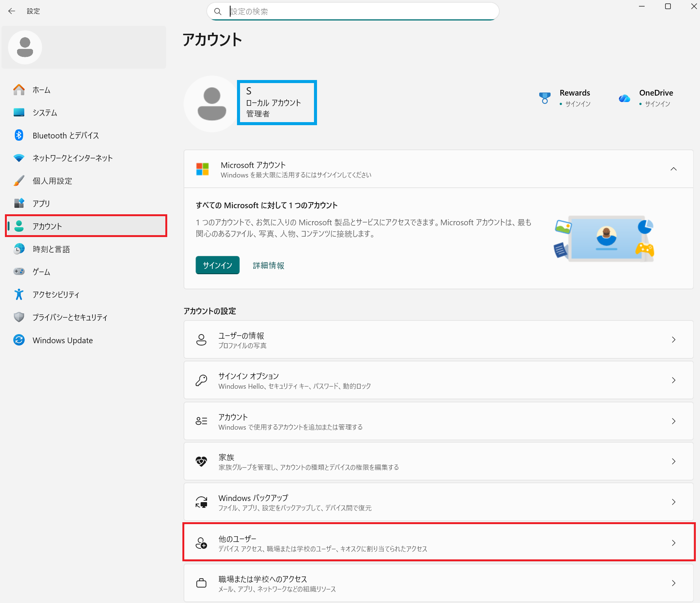
Task: Click the Rewards trophy icon
Action: pyautogui.click(x=545, y=97)
